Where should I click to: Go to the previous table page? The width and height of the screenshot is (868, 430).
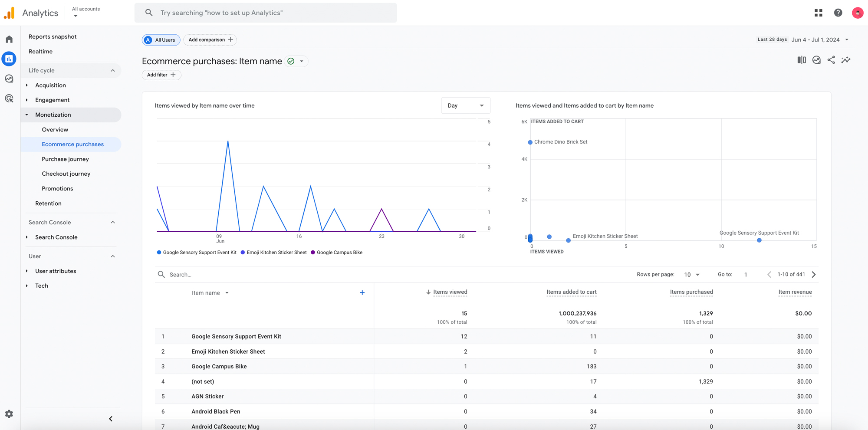pyautogui.click(x=769, y=275)
